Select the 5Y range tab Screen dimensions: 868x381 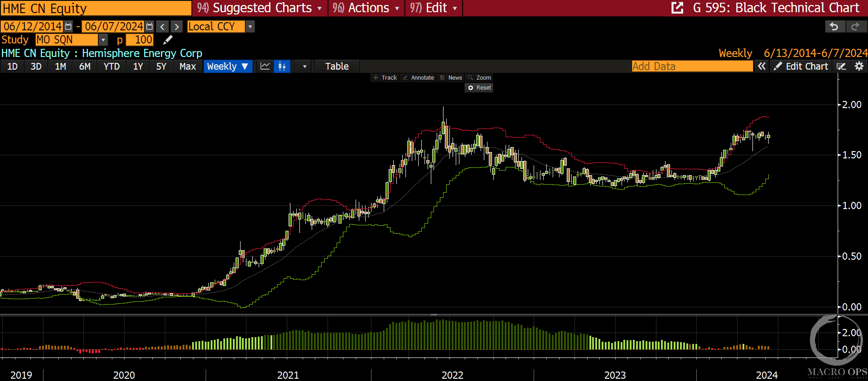point(161,67)
